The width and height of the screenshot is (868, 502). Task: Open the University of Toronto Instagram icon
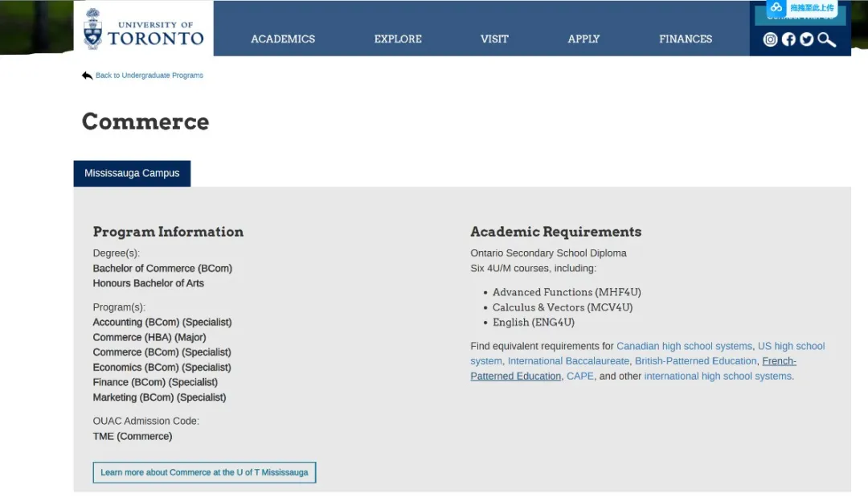pyautogui.click(x=770, y=39)
